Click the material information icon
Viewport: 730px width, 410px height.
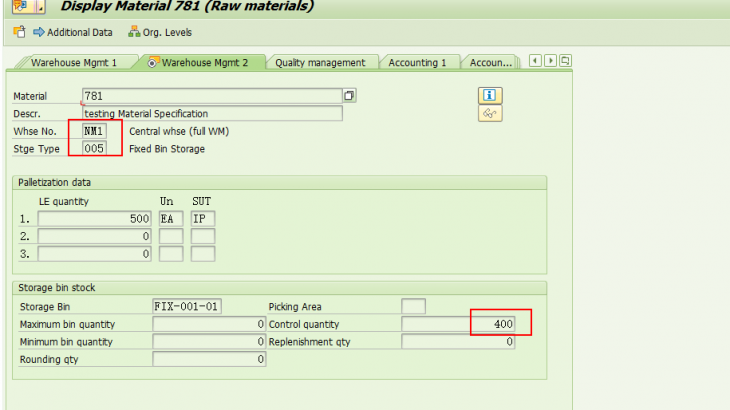pyautogui.click(x=490, y=95)
